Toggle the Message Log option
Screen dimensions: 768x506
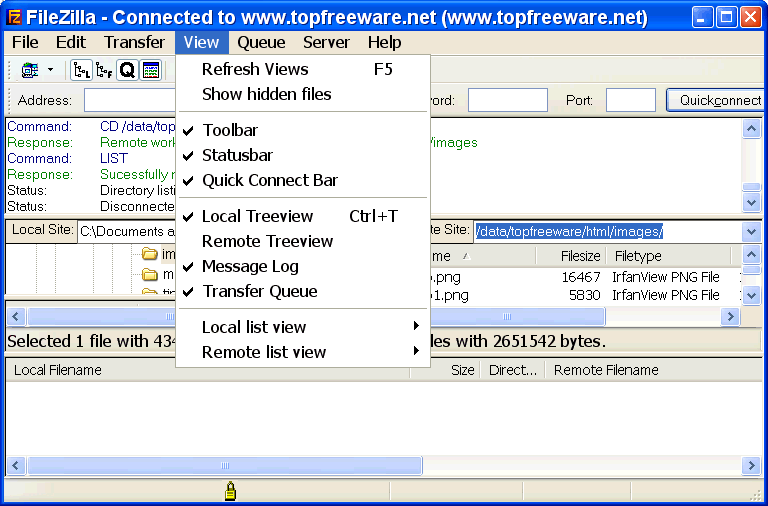[303, 266]
